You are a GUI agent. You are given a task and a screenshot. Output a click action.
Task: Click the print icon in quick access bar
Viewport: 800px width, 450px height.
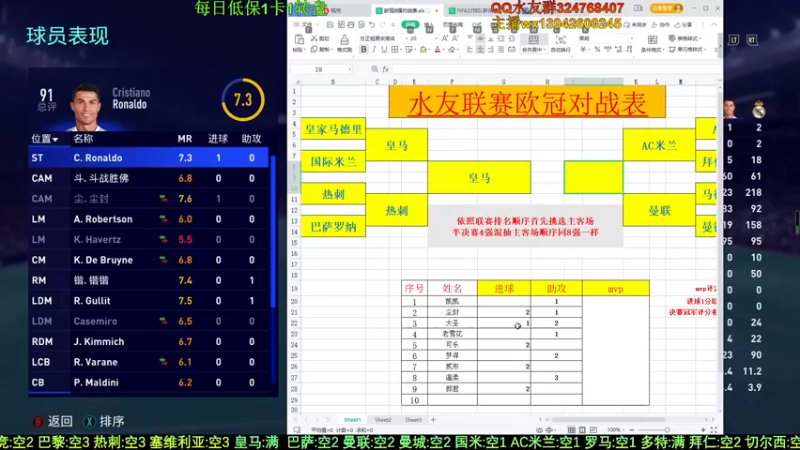(351, 24)
